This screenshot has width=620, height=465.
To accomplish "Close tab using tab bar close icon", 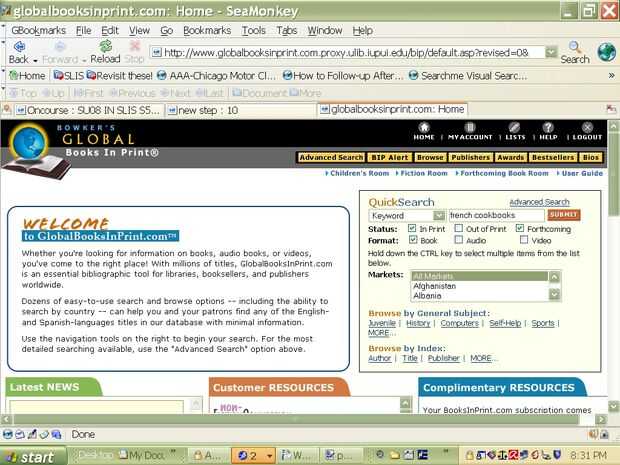I will pos(611,109).
